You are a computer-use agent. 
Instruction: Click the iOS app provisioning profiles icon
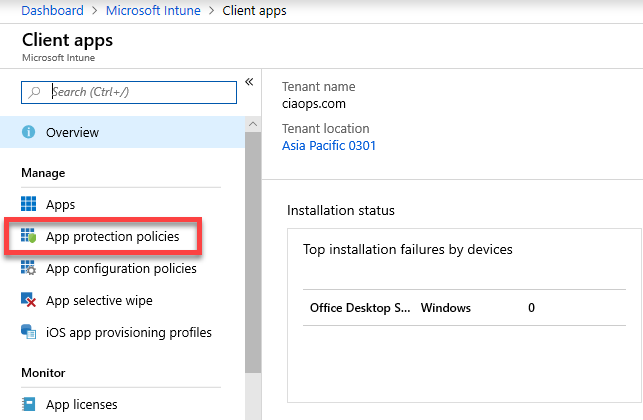click(29, 333)
